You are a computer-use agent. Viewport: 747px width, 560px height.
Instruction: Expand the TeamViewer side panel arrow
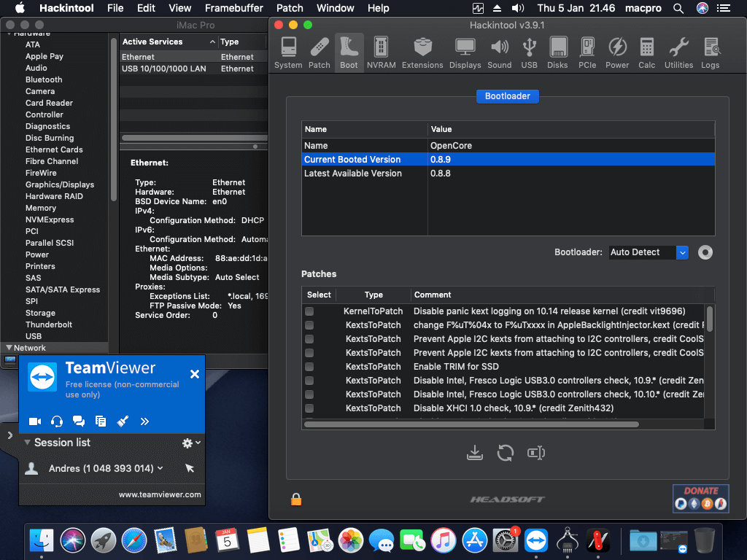tap(9, 435)
